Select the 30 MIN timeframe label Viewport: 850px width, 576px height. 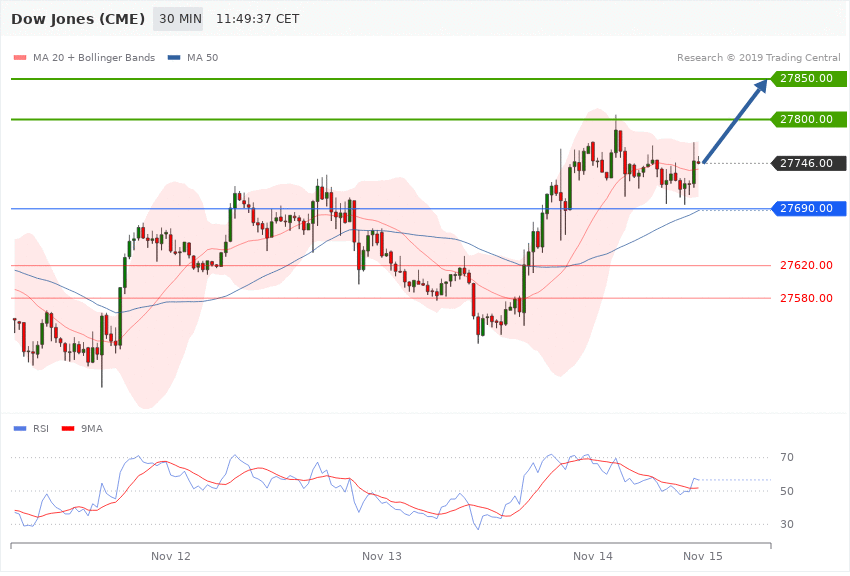(x=178, y=19)
